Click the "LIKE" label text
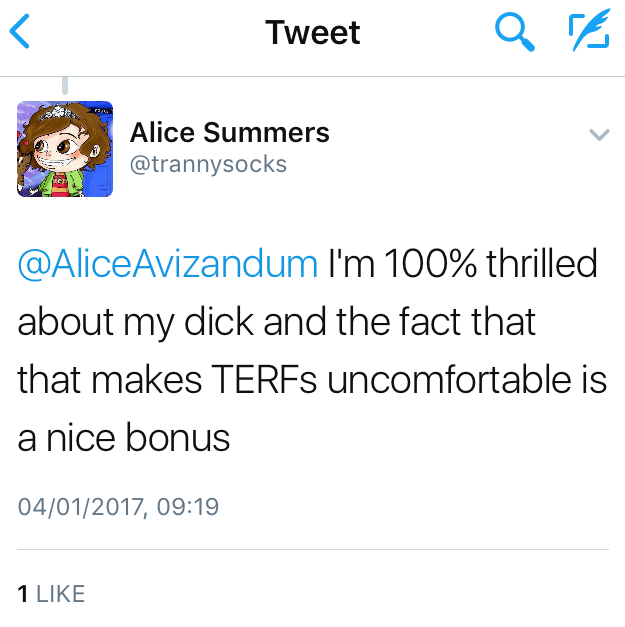Viewport: 625px width, 627px height. click(x=60, y=593)
